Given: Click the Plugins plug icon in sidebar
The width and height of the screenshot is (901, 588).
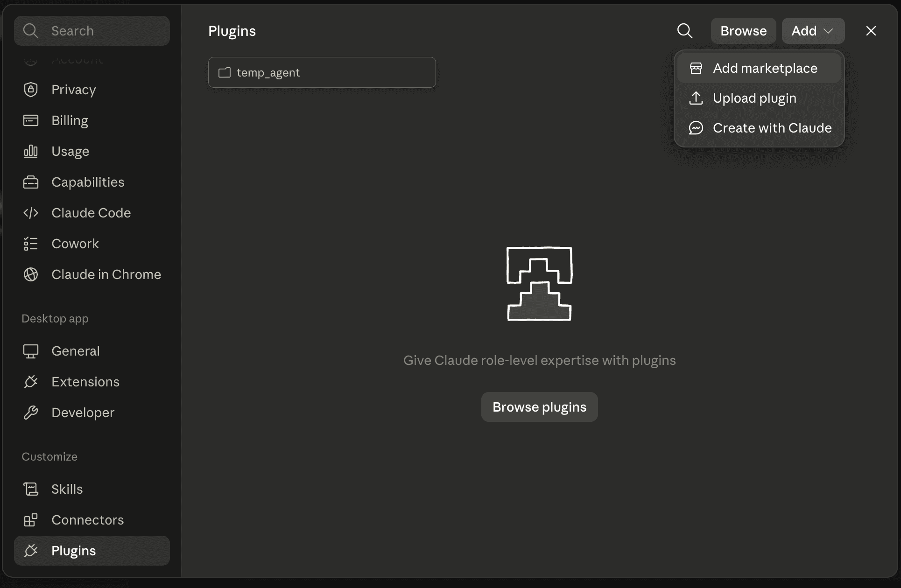Looking at the screenshot, I should click(31, 551).
